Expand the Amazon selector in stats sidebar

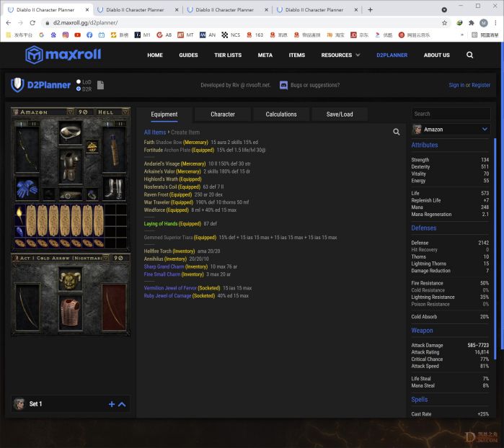(485, 129)
